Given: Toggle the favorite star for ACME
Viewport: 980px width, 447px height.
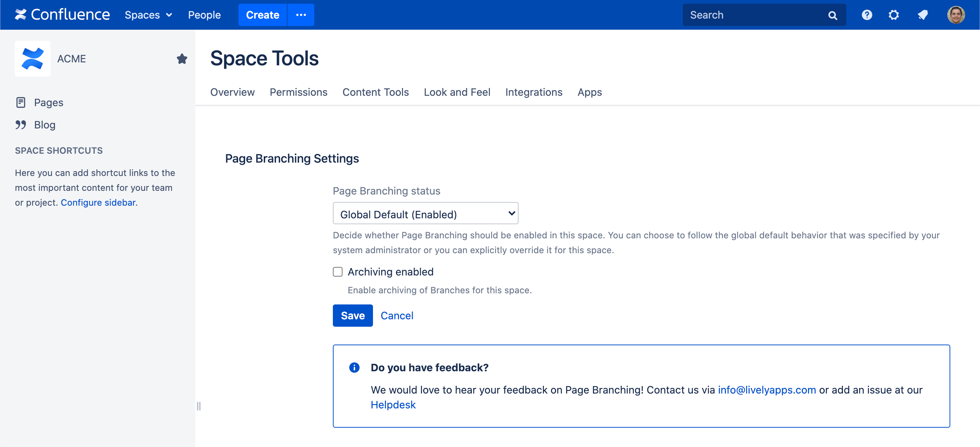Looking at the screenshot, I should pyautogui.click(x=182, y=59).
